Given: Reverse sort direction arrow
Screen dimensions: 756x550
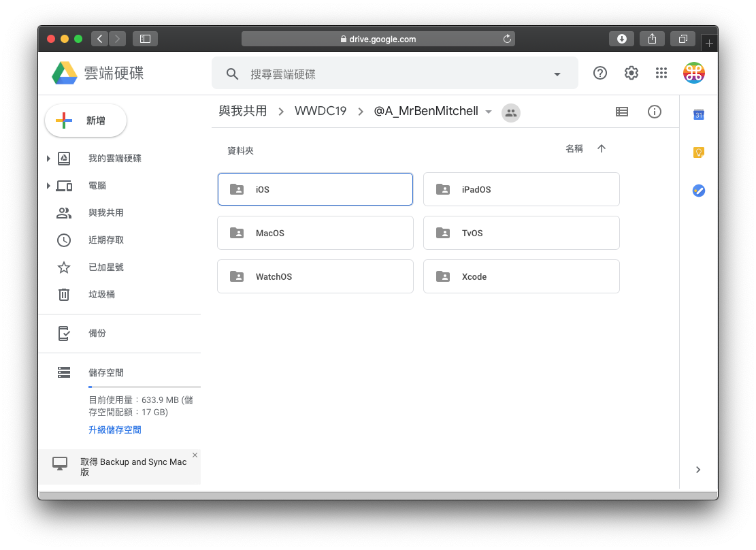Looking at the screenshot, I should point(602,148).
